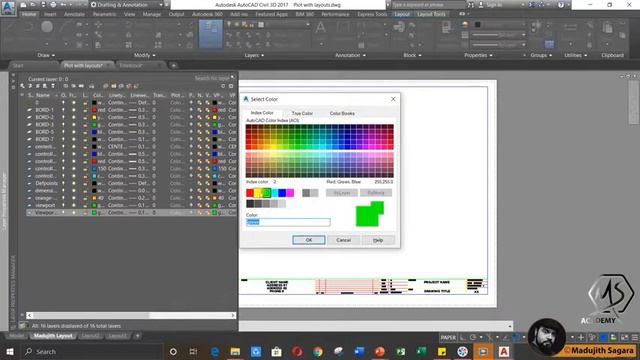Viewport: 640px width, 360px height.
Task: Expand the Layers panel dropdown
Action: coord(254,55)
